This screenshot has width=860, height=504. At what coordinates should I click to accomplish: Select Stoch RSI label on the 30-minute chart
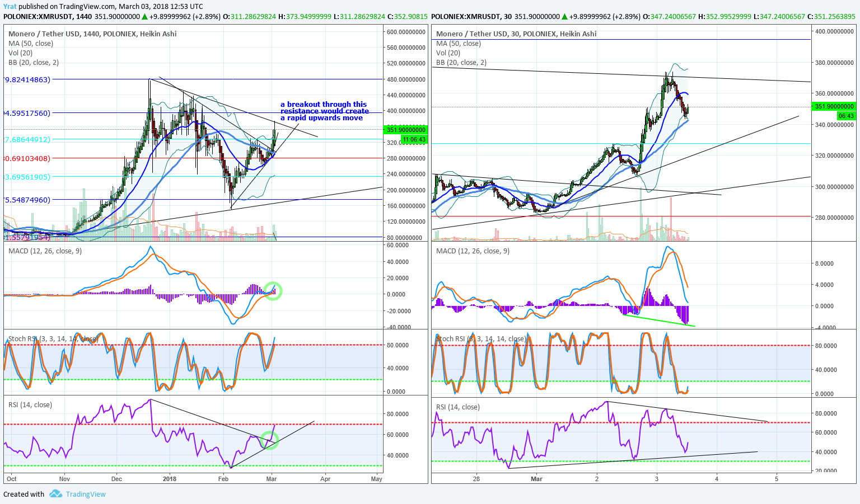(480, 338)
